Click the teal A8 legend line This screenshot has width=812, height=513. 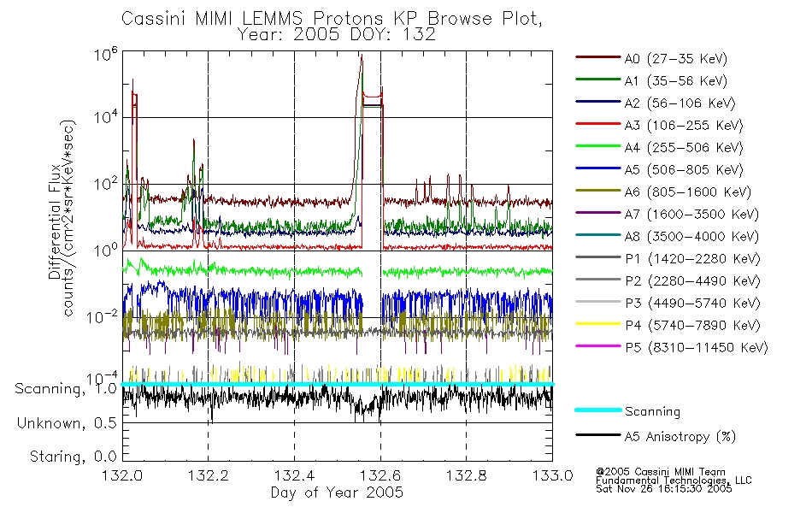pyautogui.click(x=598, y=235)
